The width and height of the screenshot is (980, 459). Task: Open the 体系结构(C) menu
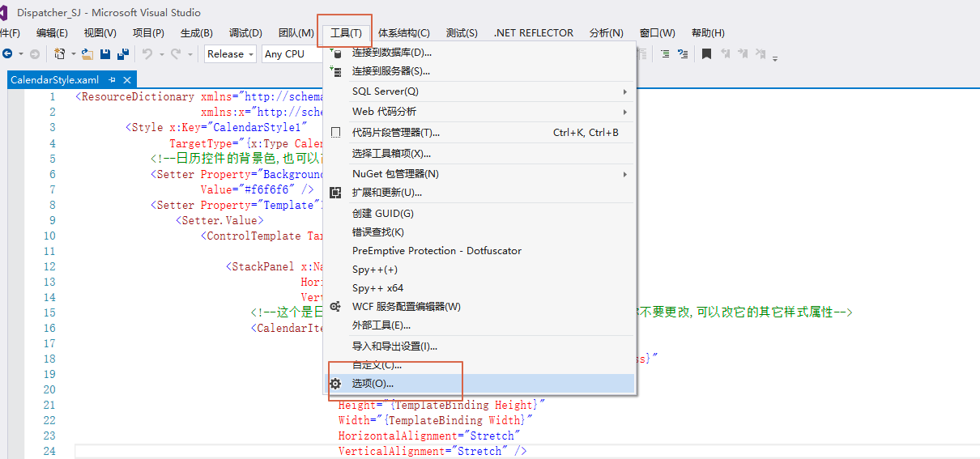(404, 33)
